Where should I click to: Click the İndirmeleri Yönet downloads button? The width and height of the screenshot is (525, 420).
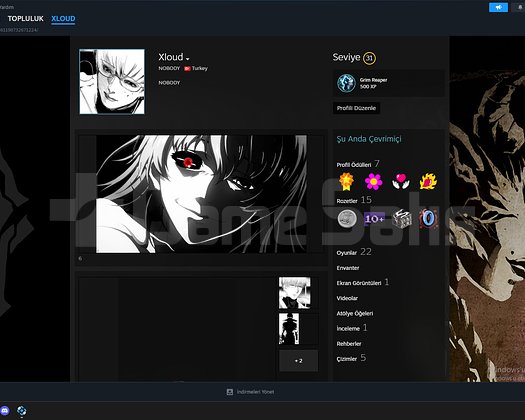pos(255,392)
